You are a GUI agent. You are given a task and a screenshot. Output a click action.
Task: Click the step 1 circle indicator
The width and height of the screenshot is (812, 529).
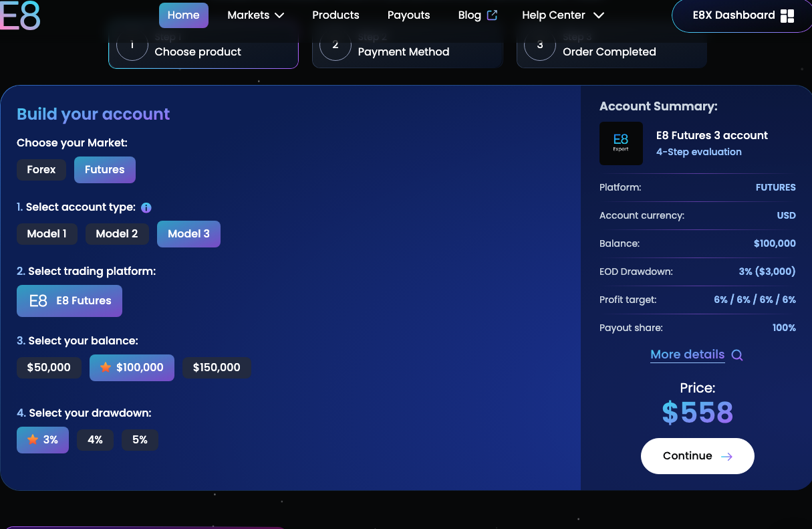132,45
